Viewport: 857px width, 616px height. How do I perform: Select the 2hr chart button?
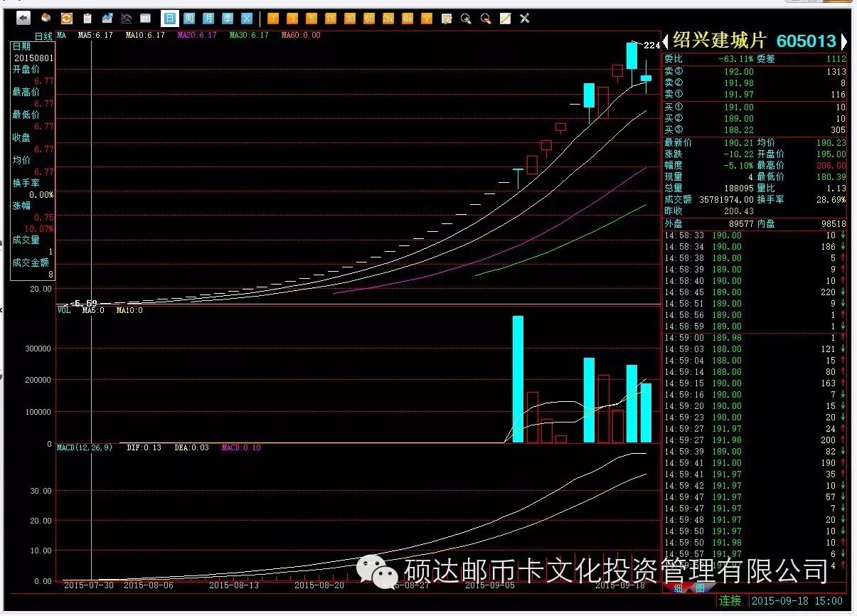[x=388, y=18]
